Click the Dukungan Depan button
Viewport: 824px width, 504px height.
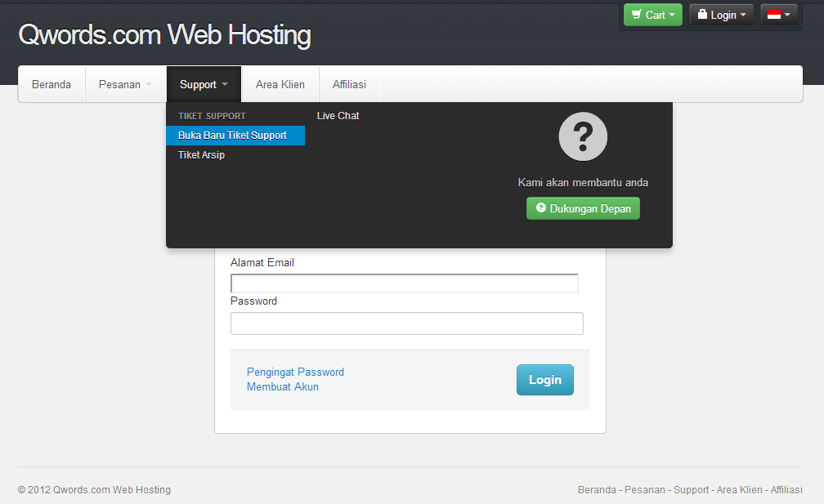pyautogui.click(x=583, y=207)
